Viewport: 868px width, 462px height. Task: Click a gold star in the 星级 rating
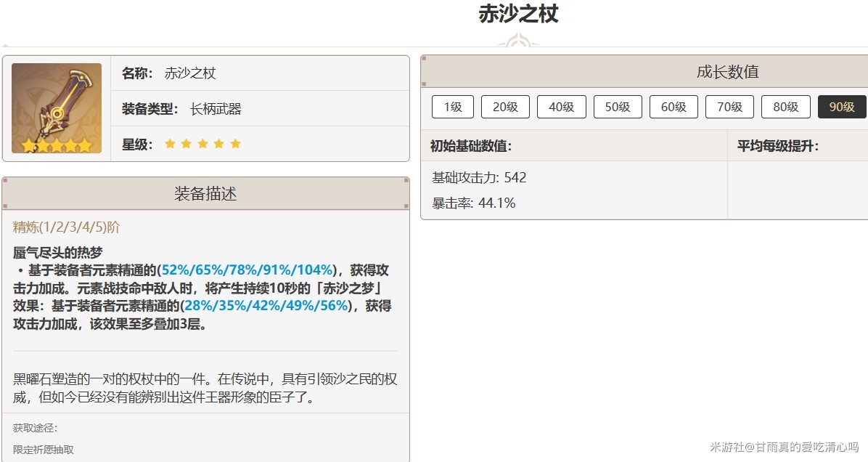[170, 143]
